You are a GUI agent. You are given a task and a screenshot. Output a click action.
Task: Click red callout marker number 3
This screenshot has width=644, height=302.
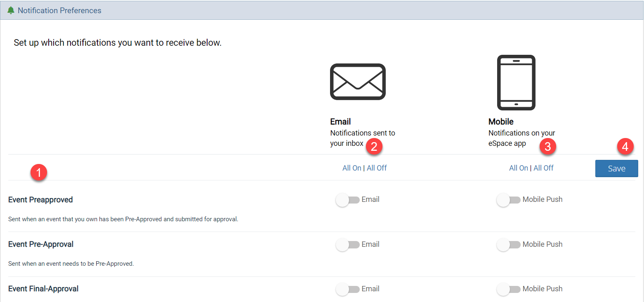click(x=548, y=147)
